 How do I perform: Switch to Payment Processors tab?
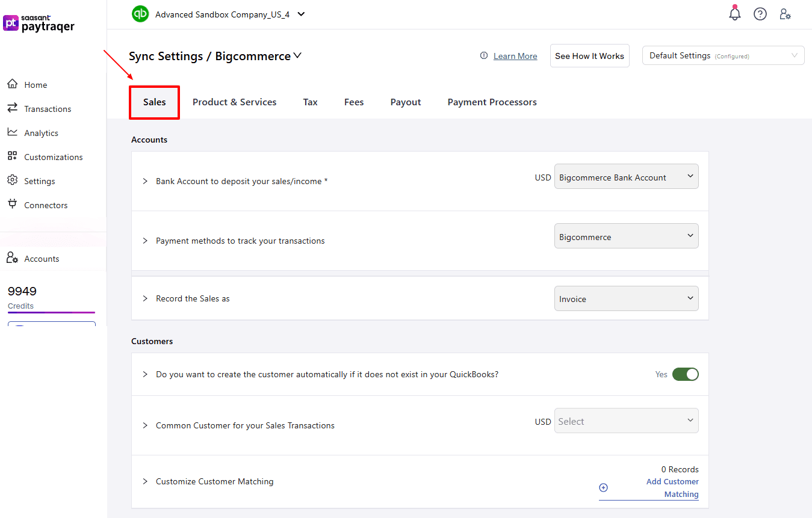[492, 102]
